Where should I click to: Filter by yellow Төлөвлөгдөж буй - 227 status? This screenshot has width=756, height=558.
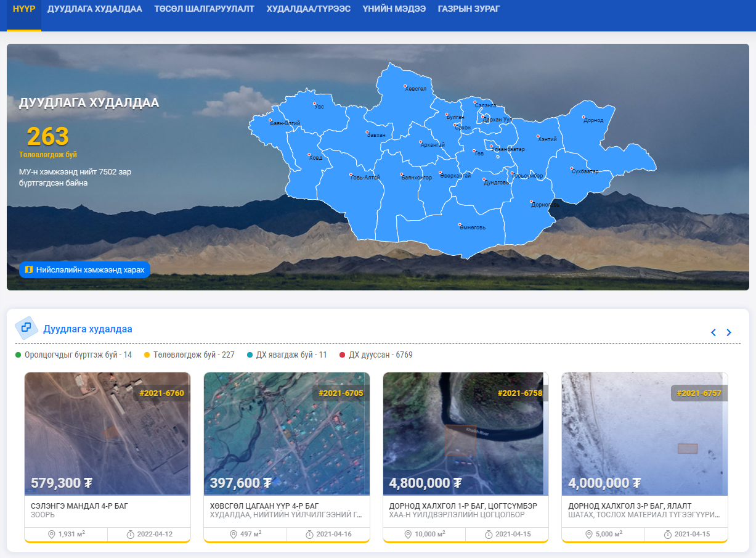pos(189,355)
